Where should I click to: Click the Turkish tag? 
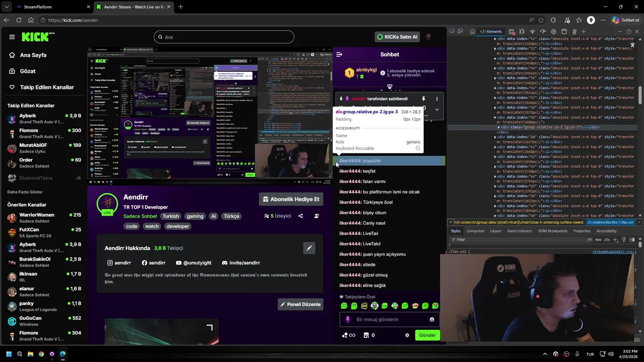click(x=171, y=216)
